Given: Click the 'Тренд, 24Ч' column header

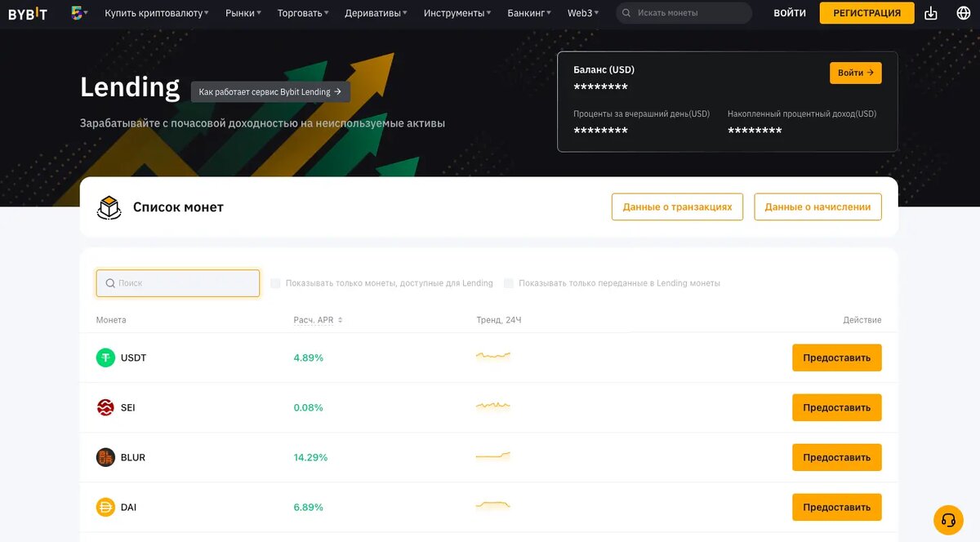Looking at the screenshot, I should pyautogui.click(x=499, y=320).
